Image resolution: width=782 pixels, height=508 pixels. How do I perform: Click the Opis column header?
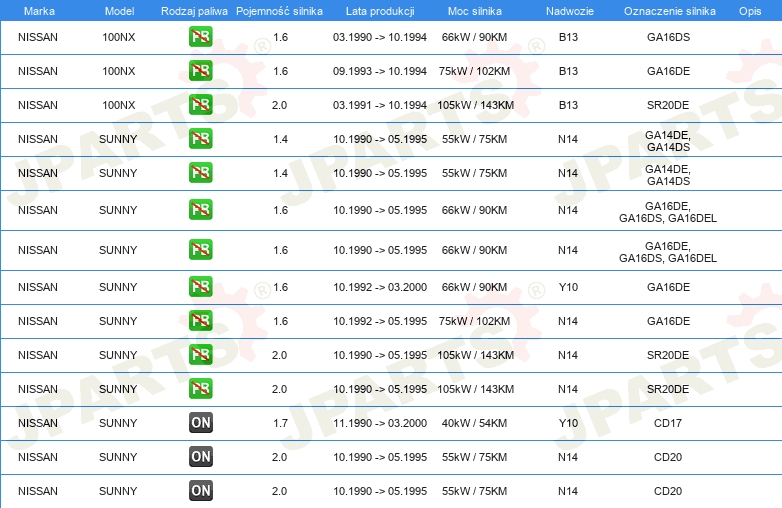(x=750, y=11)
